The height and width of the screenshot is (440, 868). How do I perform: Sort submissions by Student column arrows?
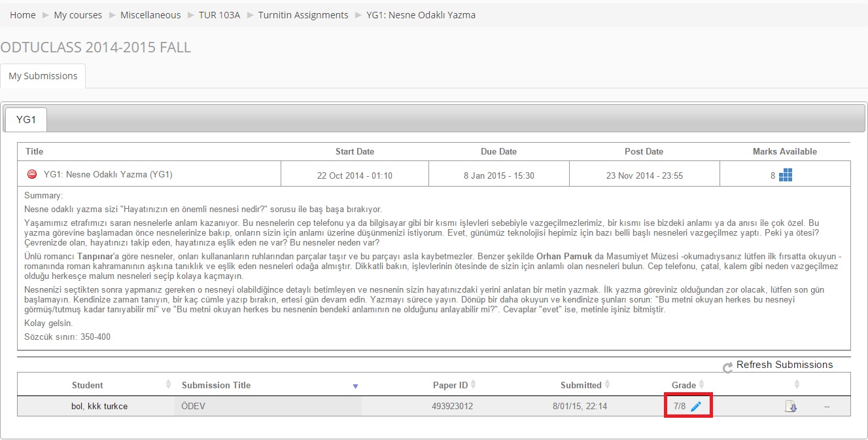(x=168, y=384)
